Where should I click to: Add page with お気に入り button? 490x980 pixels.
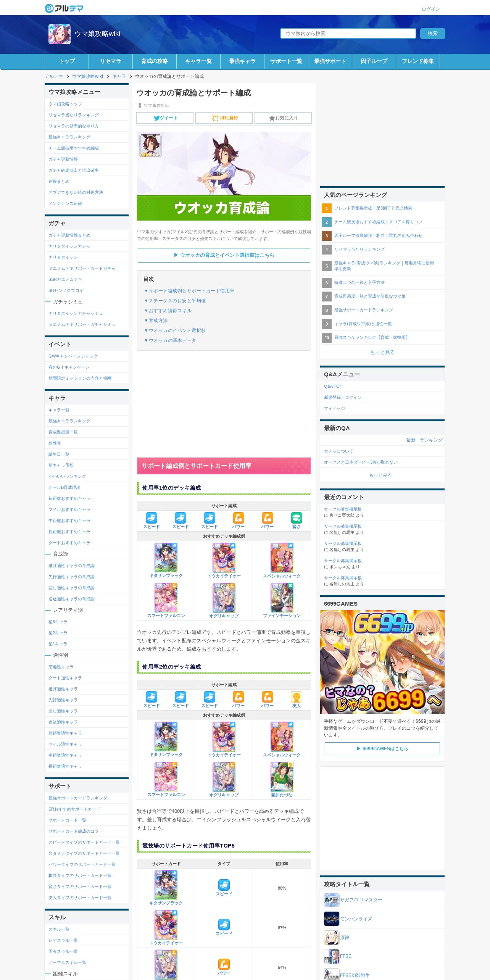[x=283, y=118]
